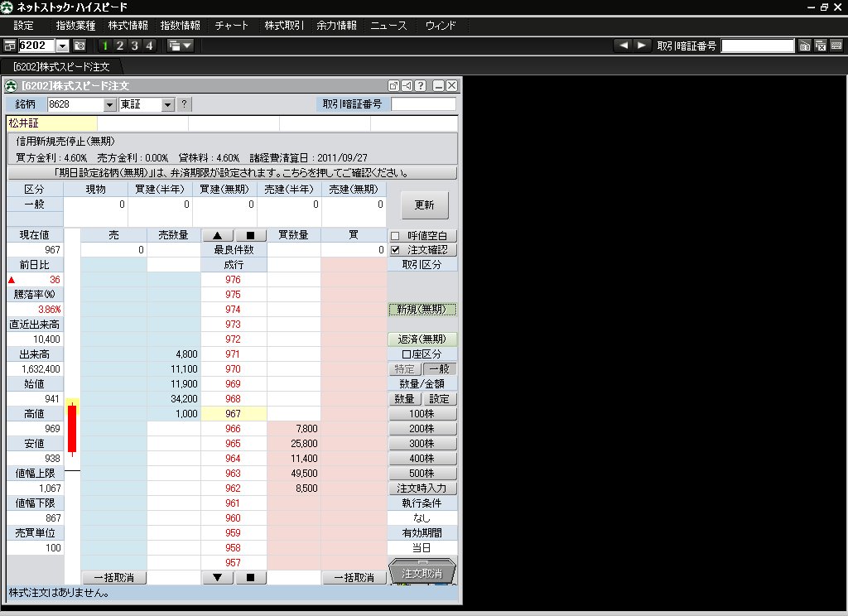
Task: Switch to the [6202]株式スピード注文 tab
Action: (60, 66)
